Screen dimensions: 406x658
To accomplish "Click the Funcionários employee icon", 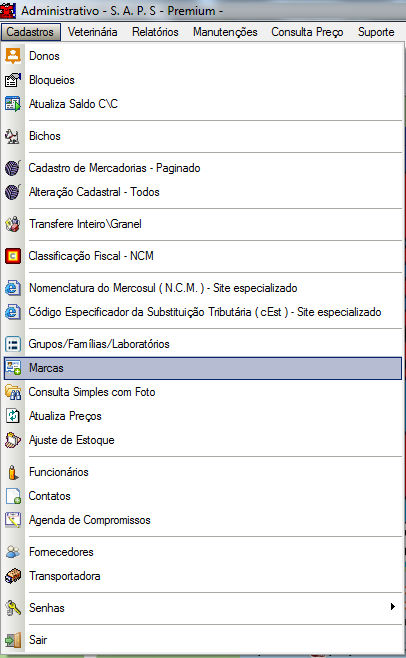I will pos(13,472).
